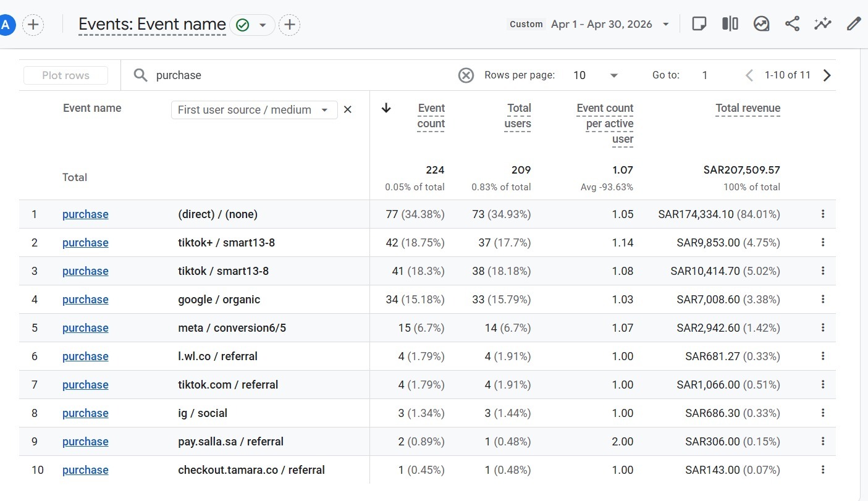Click the Go to page number field
868x501 pixels.
705,75
